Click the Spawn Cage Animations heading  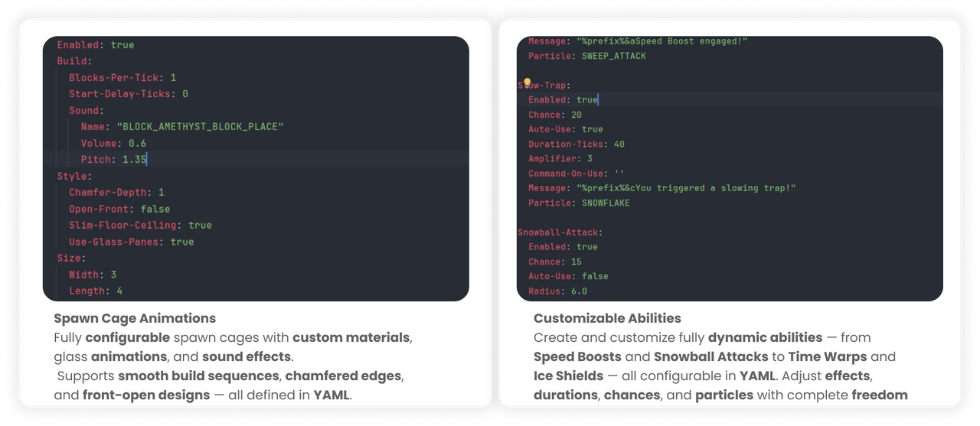pos(135,318)
